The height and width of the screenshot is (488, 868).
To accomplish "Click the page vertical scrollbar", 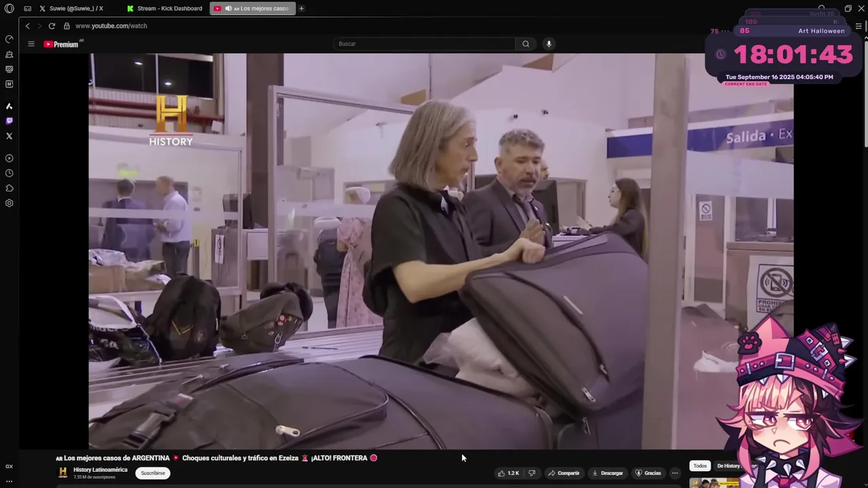I will tap(865, 95).
